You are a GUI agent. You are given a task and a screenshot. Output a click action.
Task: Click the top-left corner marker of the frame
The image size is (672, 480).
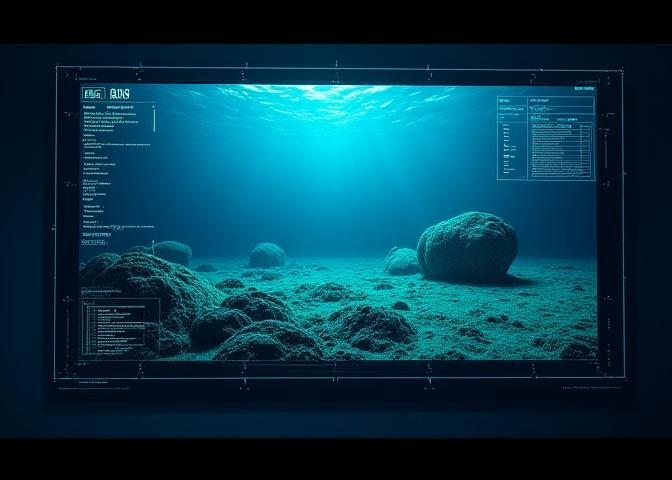[x=60, y=70]
